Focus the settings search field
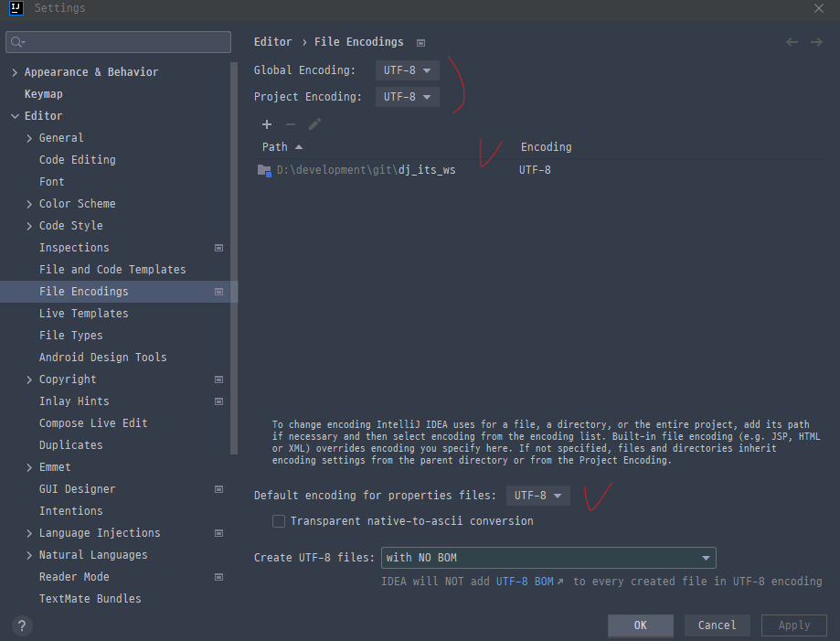 [119, 42]
